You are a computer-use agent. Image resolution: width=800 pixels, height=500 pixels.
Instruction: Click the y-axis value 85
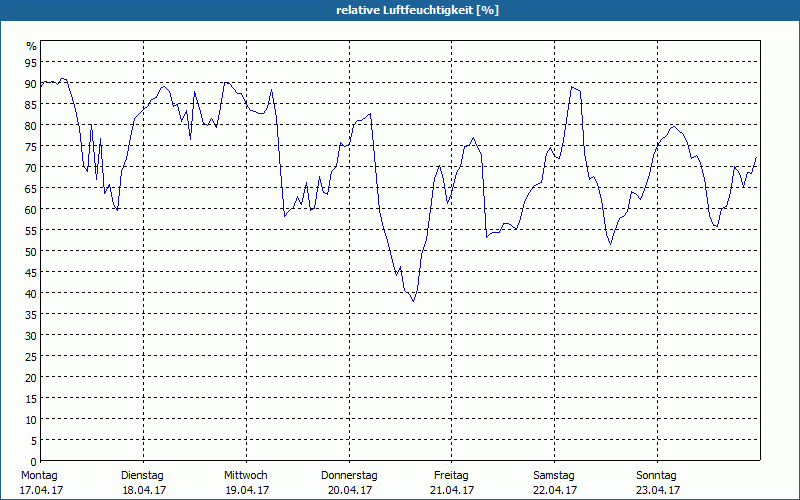31,105
